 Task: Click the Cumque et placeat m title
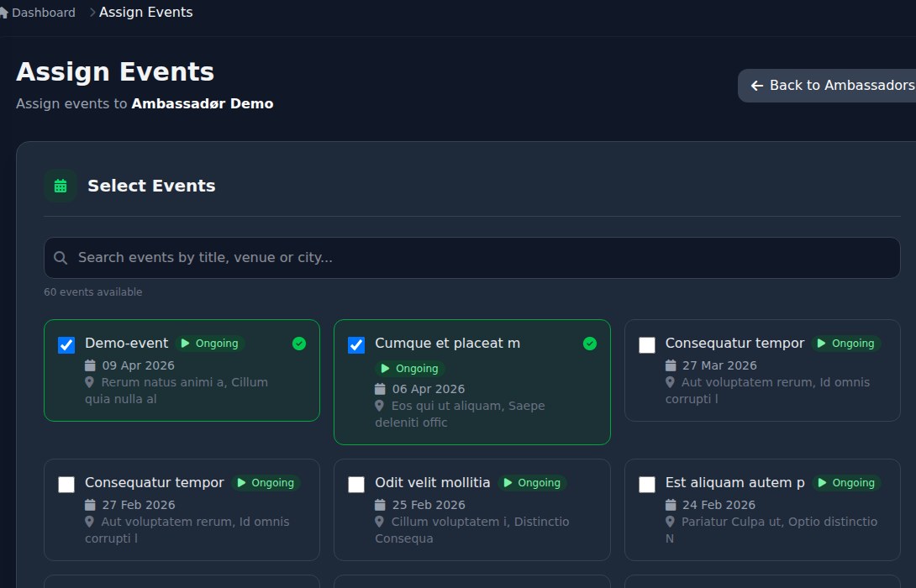[x=447, y=344]
